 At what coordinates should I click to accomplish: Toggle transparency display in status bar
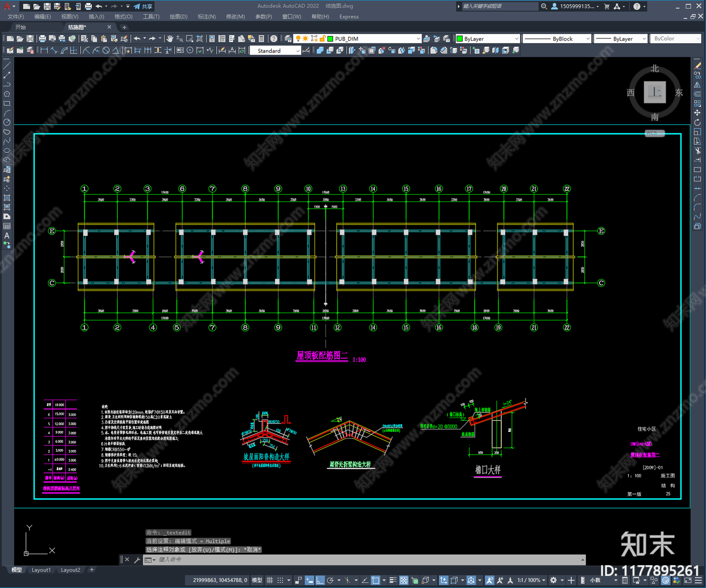[x=404, y=580]
